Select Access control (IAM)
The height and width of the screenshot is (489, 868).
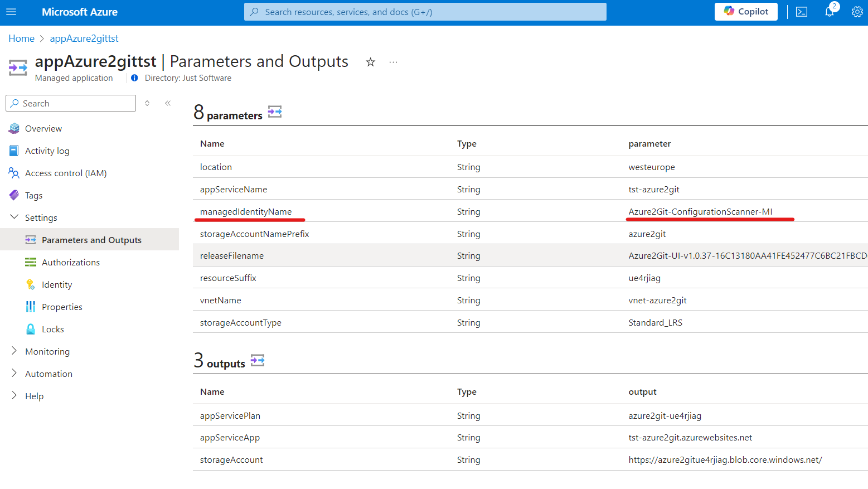pos(65,173)
